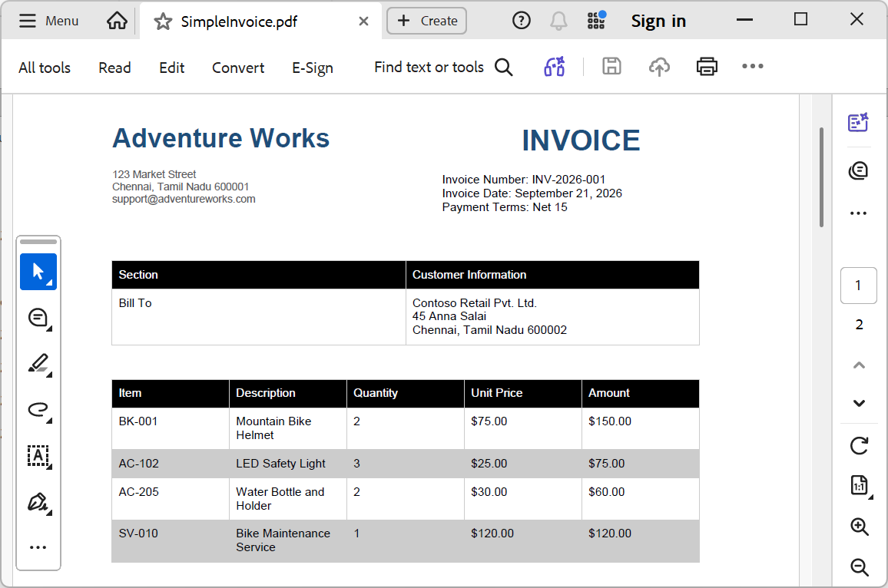Go to next page with down chevron

point(859,403)
